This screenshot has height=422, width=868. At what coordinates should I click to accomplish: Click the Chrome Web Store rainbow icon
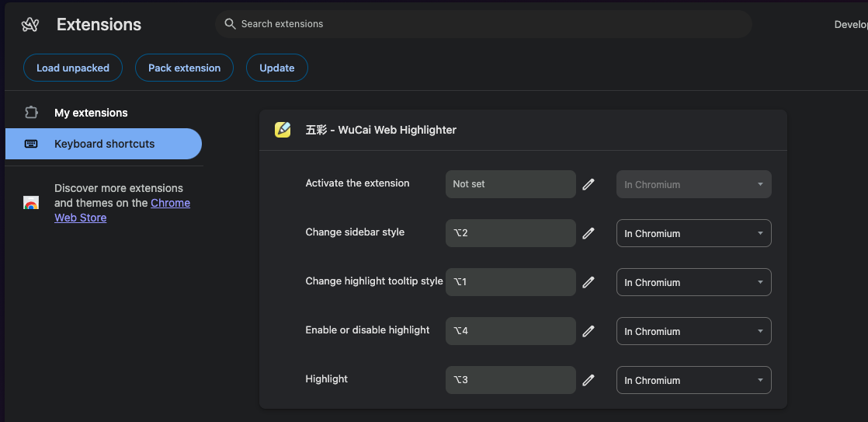[x=31, y=203]
